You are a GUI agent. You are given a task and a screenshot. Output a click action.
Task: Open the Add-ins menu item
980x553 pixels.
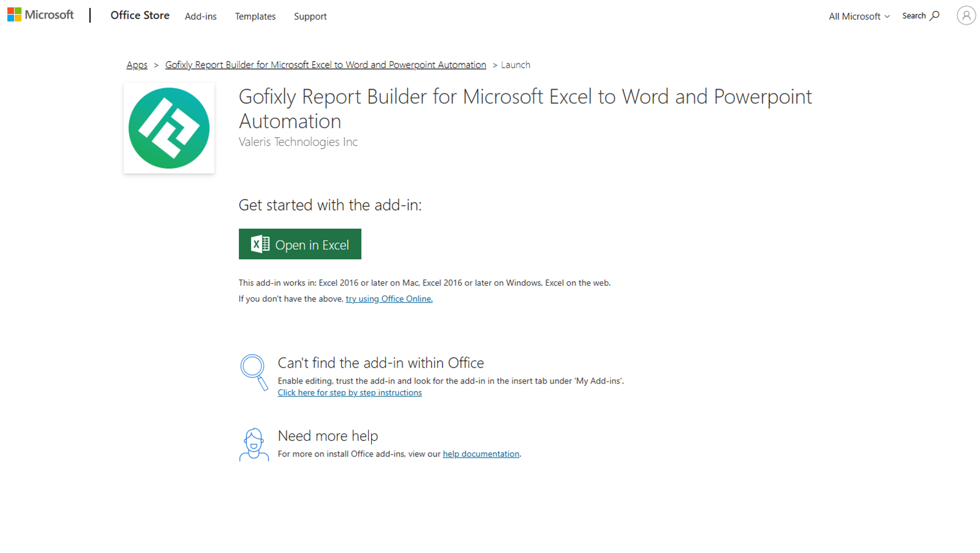point(201,17)
